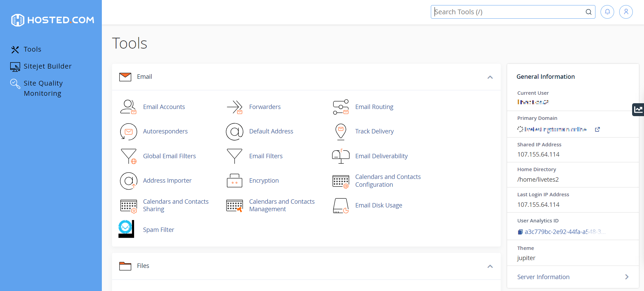
Task: Click the search magnifier icon
Action: point(589,12)
